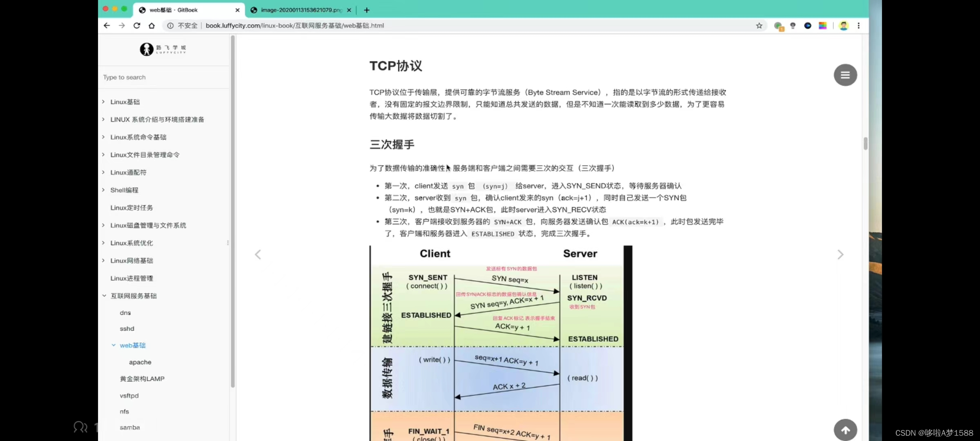
Task: Switch to the image-20200113153621079.png tab
Action: pyautogui.click(x=301, y=10)
